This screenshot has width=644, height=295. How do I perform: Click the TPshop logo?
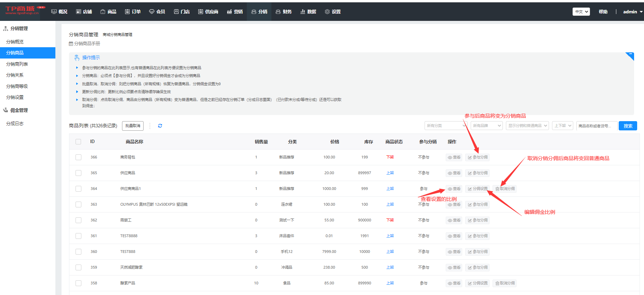[23, 11]
